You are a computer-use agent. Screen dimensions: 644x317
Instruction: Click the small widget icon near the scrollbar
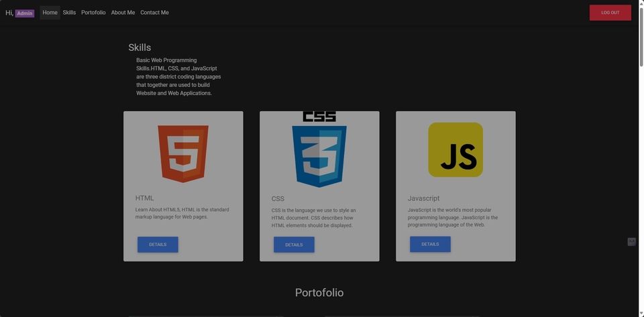pyautogui.click(x=631, y=242)
